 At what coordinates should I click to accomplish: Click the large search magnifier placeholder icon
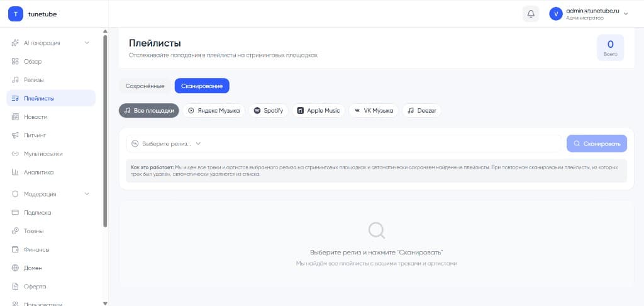pos(376,230)
